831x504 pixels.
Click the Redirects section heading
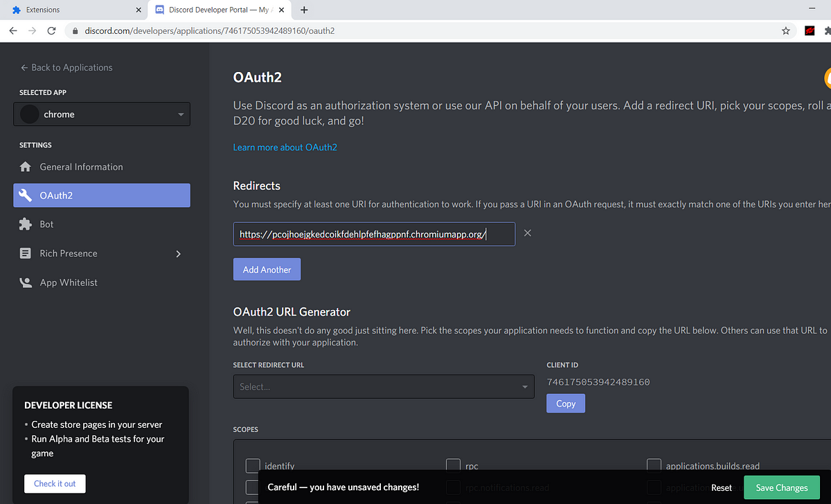257,186
